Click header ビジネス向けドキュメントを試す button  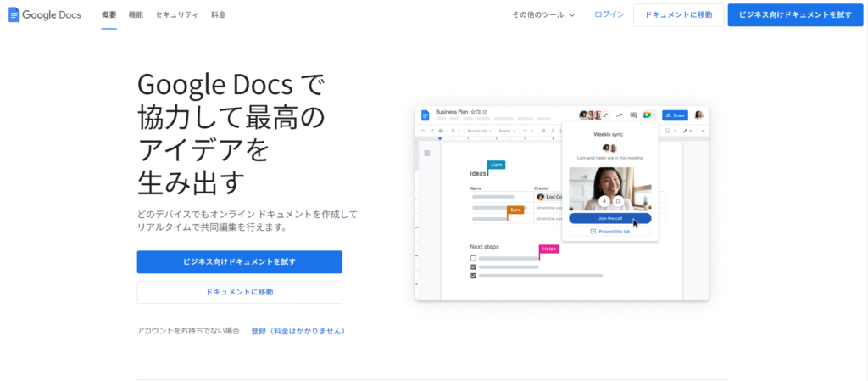point(795,15)
